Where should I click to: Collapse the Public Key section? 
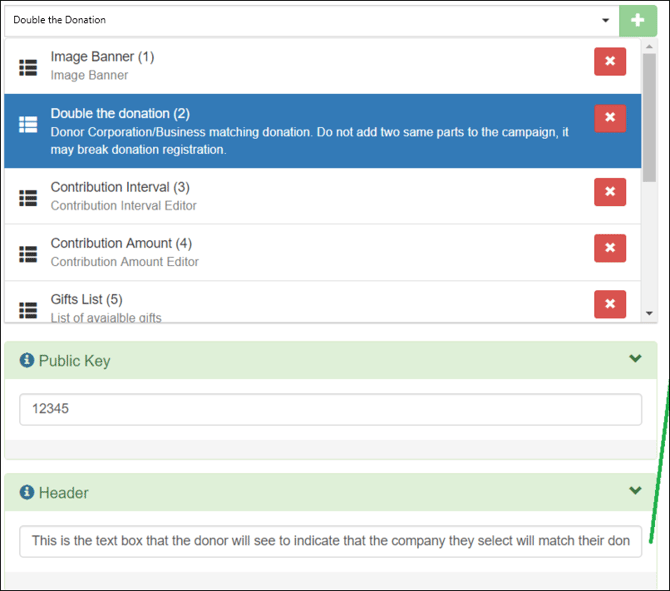pyautogui.click(x=635, y=359)
